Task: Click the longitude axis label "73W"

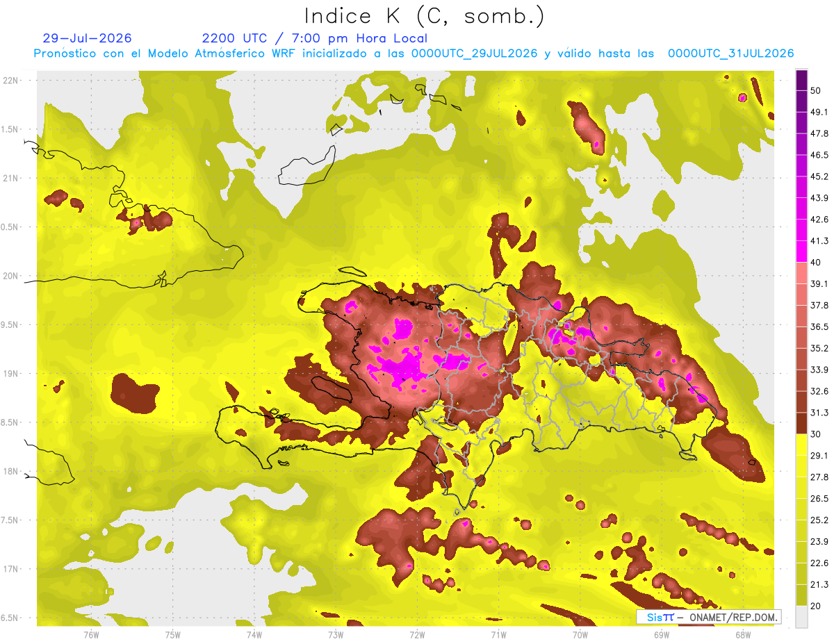Action: pos(336,634)
